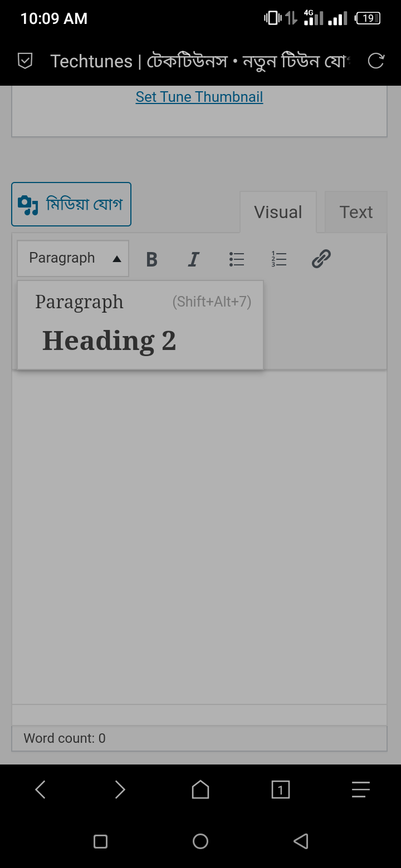Focus the empty editor content area
This screenshot has height=868, width=401.
click(x=199, y=537)
